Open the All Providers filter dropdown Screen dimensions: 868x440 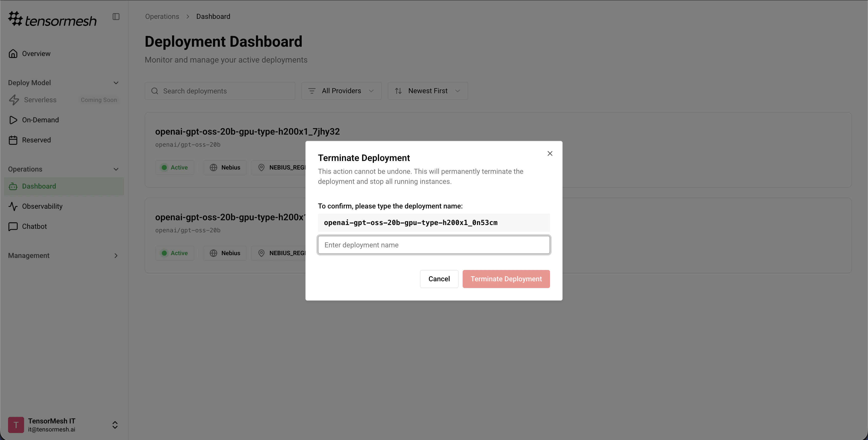(x=341, y=91)
